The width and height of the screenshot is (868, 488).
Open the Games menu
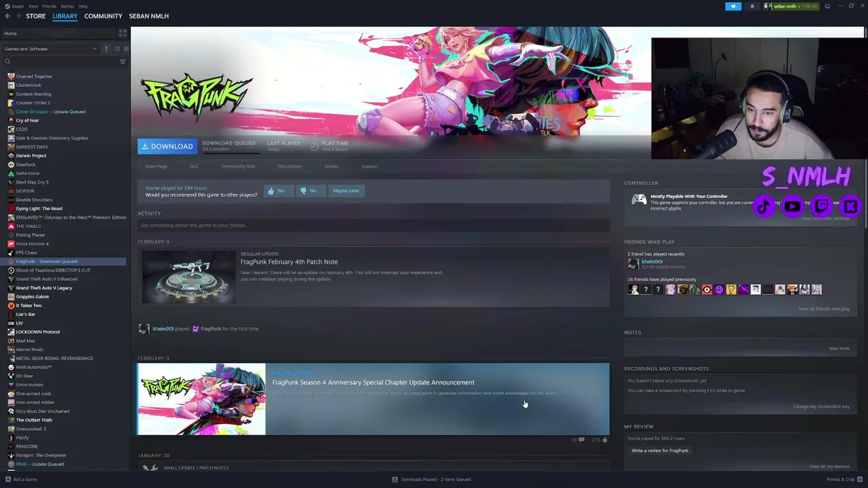tap(67, 6)
